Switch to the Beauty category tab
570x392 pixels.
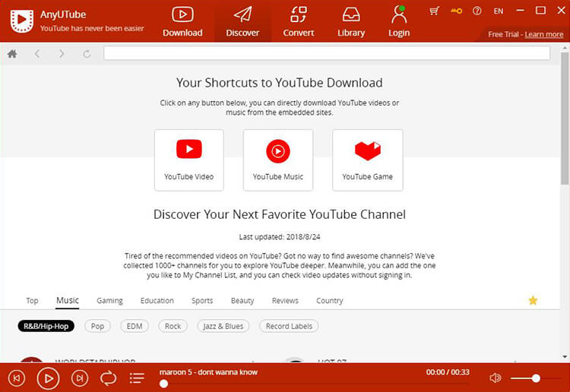[x=242, y=301]
